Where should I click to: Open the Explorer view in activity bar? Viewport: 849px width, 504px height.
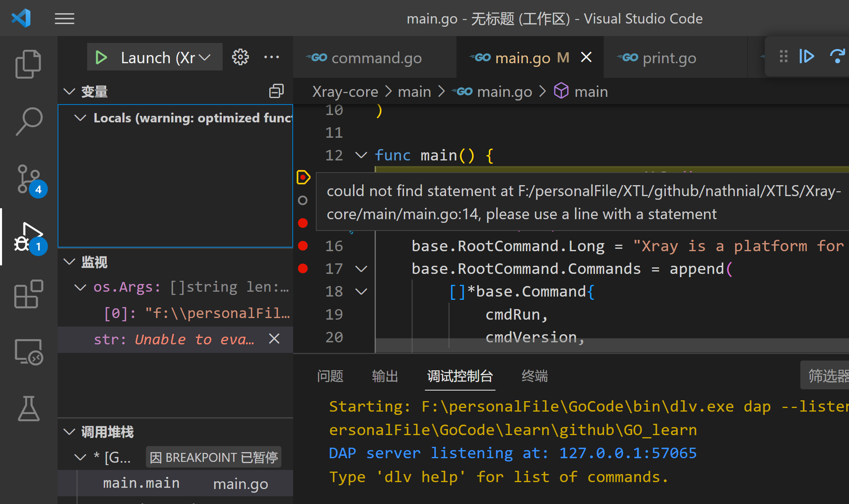(x=28, y=64)
